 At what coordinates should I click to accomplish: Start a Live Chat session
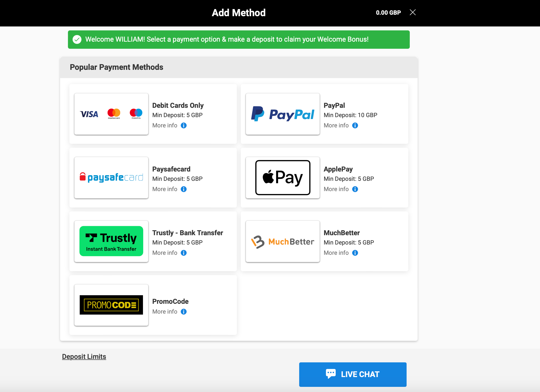[x=353, y=374]
